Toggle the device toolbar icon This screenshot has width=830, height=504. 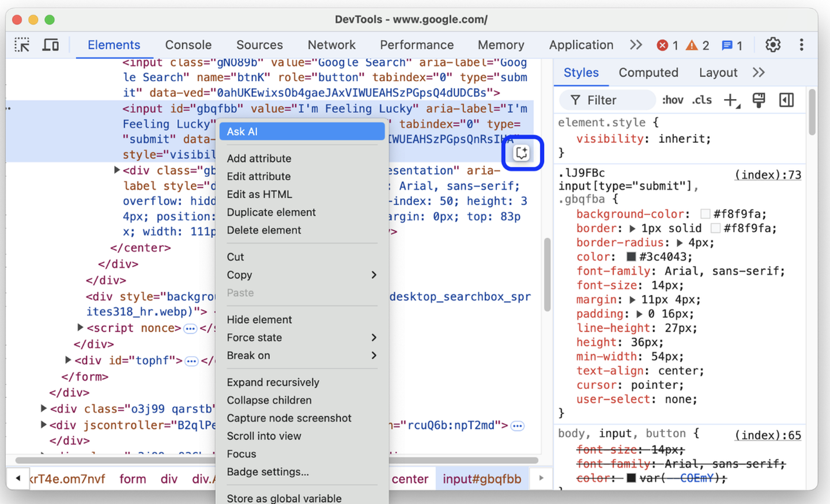[x=51, y=45]
